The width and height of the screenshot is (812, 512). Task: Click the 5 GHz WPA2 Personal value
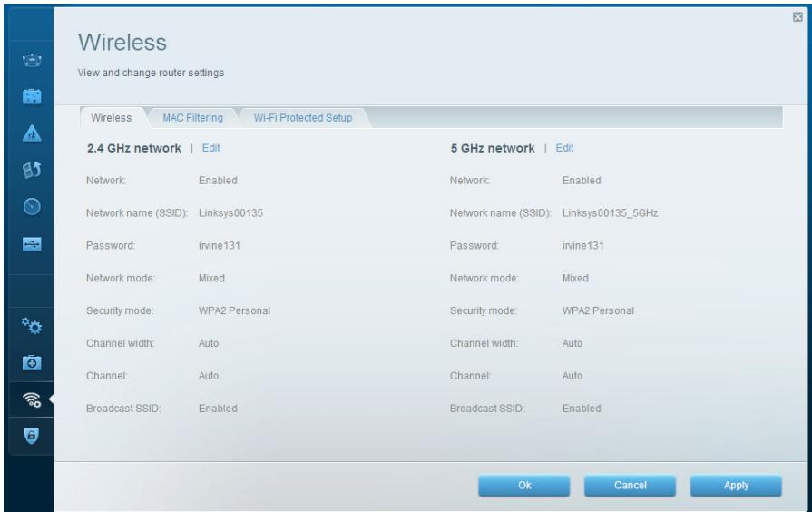pos(598,310)
